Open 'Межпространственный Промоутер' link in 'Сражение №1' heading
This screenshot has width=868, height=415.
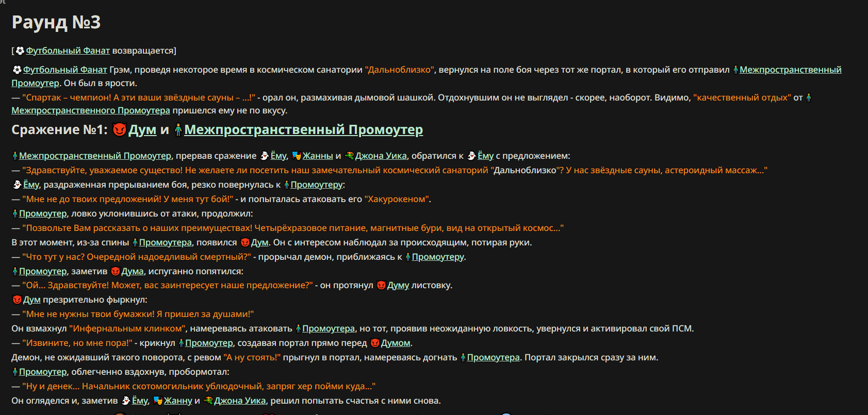[303, 129]
